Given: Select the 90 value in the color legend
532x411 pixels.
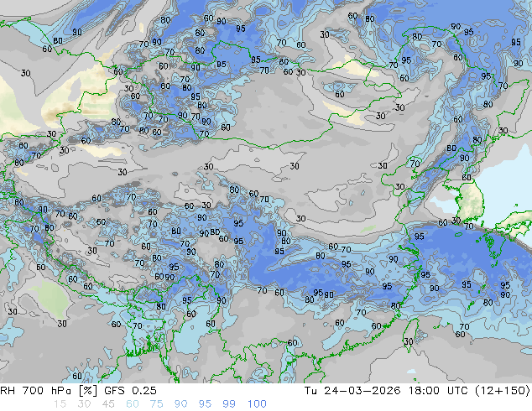Looking at the screenshot, I should click(x=180, y=404).
